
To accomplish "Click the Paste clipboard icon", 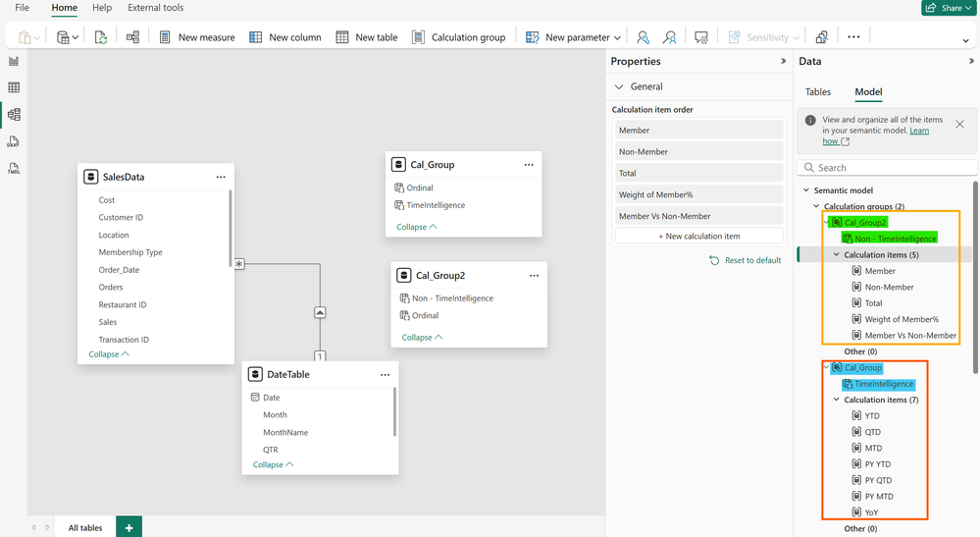I will (24, 37).
